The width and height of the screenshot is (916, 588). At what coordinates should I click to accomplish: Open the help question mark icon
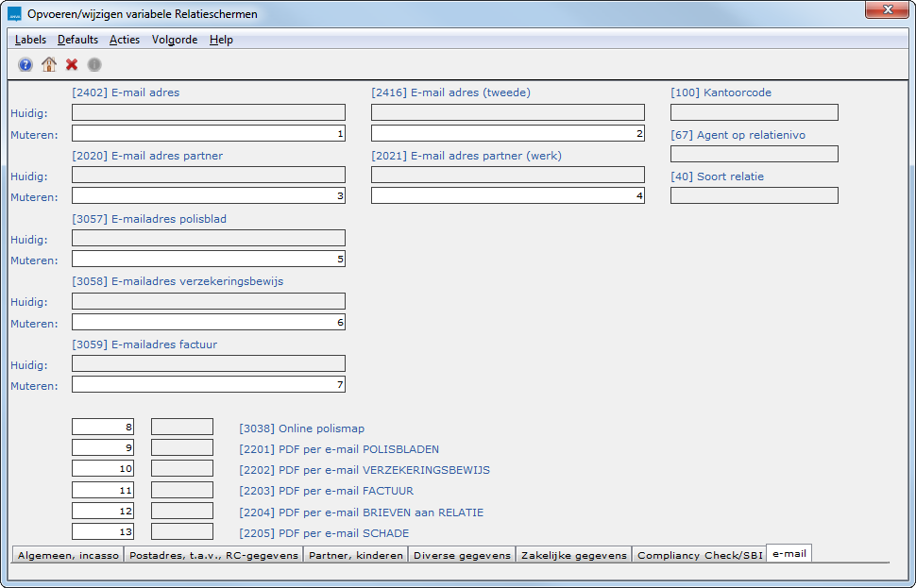[x=25, y=64]
